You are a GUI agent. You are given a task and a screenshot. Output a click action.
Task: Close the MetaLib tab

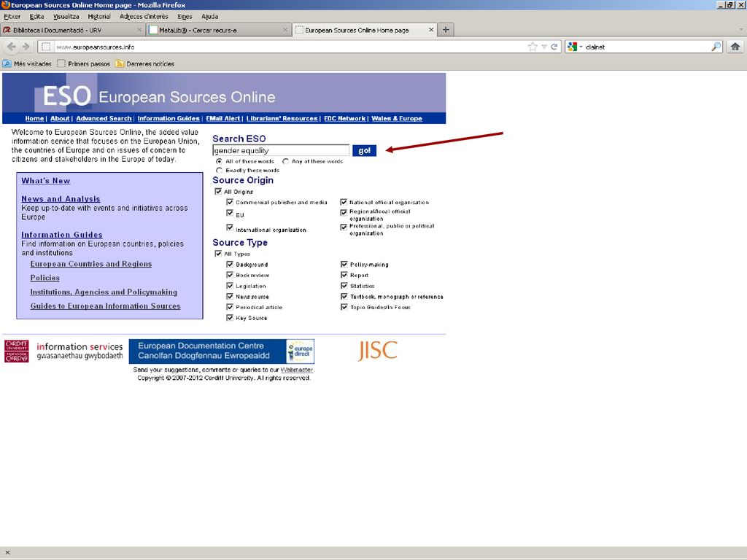(285, 29)
